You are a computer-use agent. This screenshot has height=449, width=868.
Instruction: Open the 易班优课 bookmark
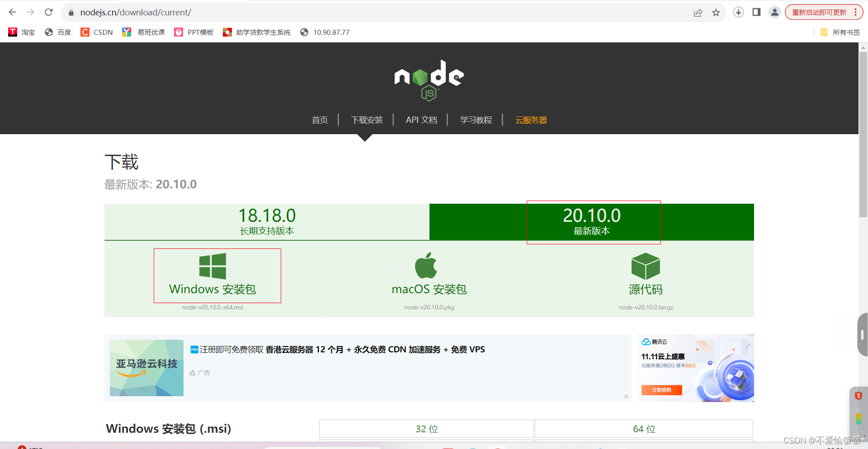coord(143,32)
